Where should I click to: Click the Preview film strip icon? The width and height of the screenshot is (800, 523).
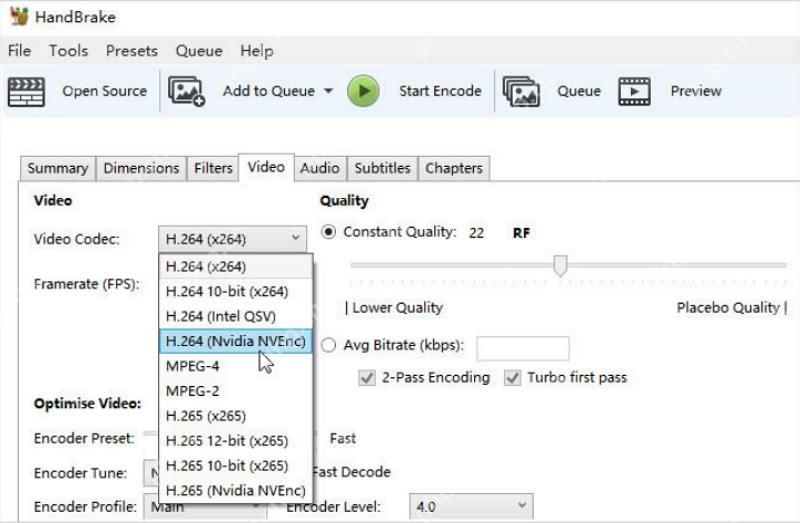click(634, 92)
